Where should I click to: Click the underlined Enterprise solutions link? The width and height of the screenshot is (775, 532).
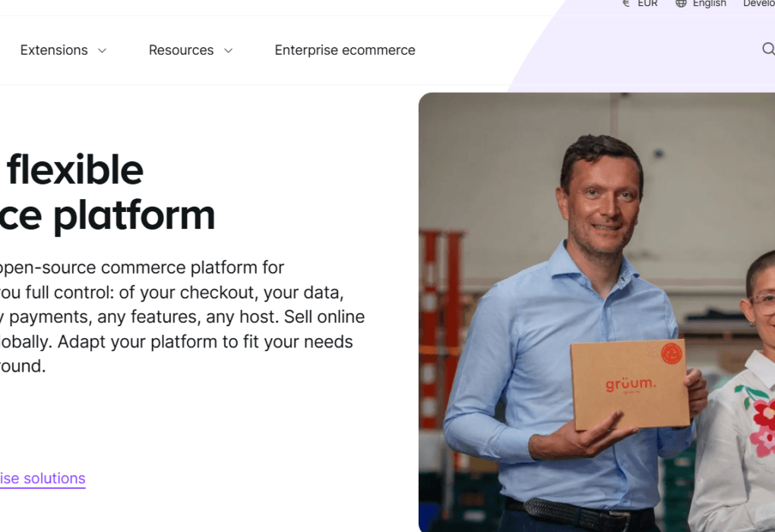point(41,478)
